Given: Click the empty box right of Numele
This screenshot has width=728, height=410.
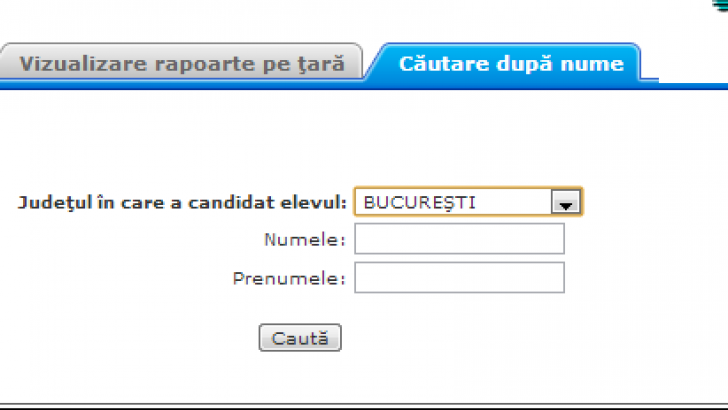Looking at the screenshot, I should [x=459, y=239].
